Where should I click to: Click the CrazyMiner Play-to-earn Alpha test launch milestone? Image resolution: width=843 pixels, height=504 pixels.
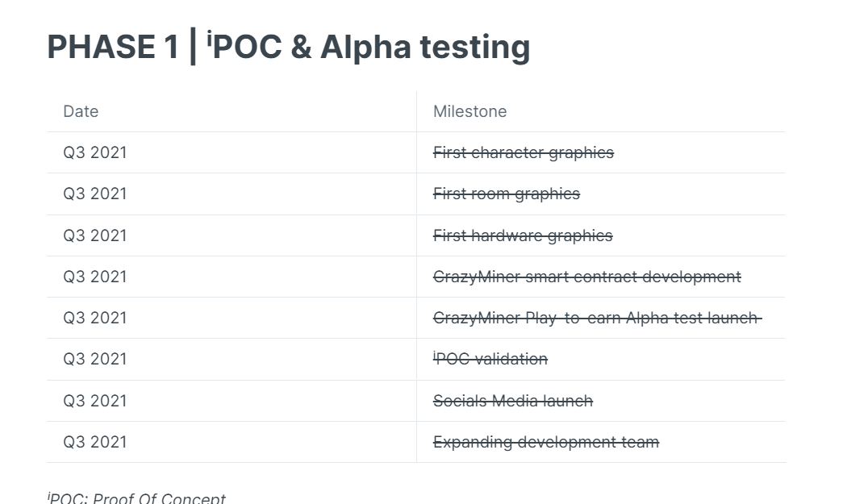(x=596, y=318)
